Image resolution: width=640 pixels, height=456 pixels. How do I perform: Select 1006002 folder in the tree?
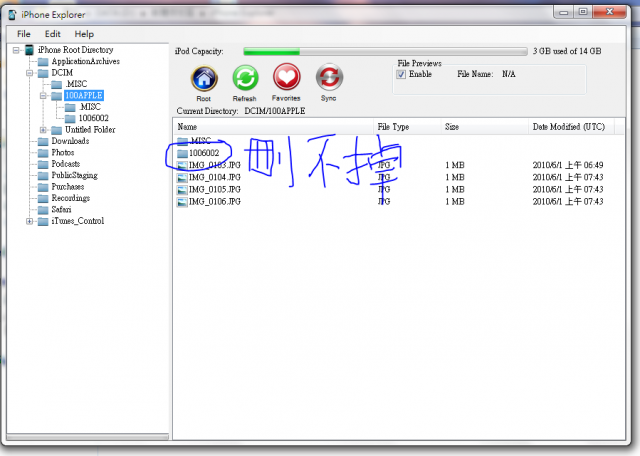tap(93, 118)
